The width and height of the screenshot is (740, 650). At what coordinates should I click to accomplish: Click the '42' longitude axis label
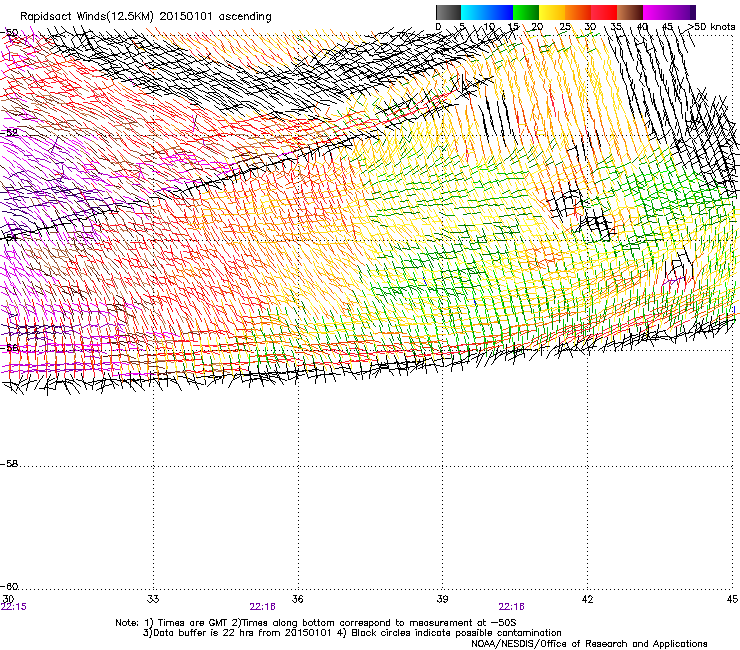(587, 599)
